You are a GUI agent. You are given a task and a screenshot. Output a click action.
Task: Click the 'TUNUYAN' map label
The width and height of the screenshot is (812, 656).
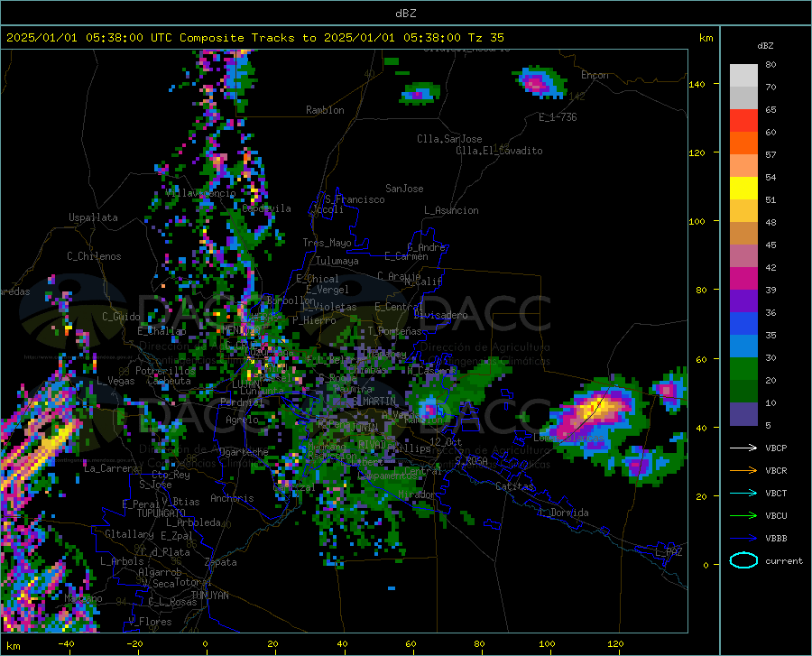point(209,596)
